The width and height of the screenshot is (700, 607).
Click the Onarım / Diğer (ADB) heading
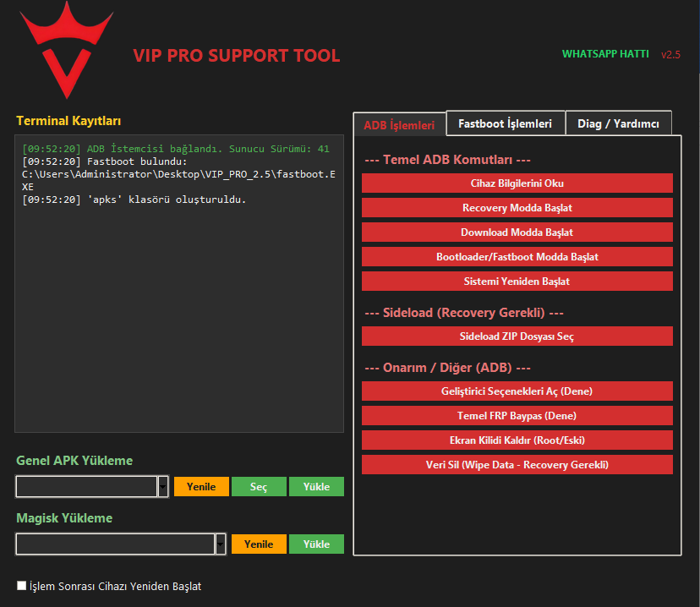(447, 368)
